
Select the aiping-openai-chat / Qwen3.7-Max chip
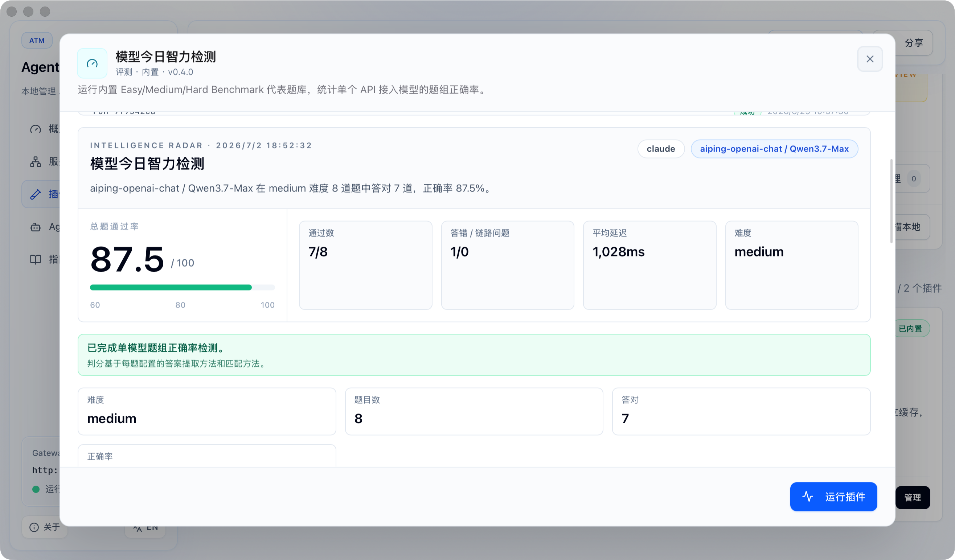click(x=774, y=149)
